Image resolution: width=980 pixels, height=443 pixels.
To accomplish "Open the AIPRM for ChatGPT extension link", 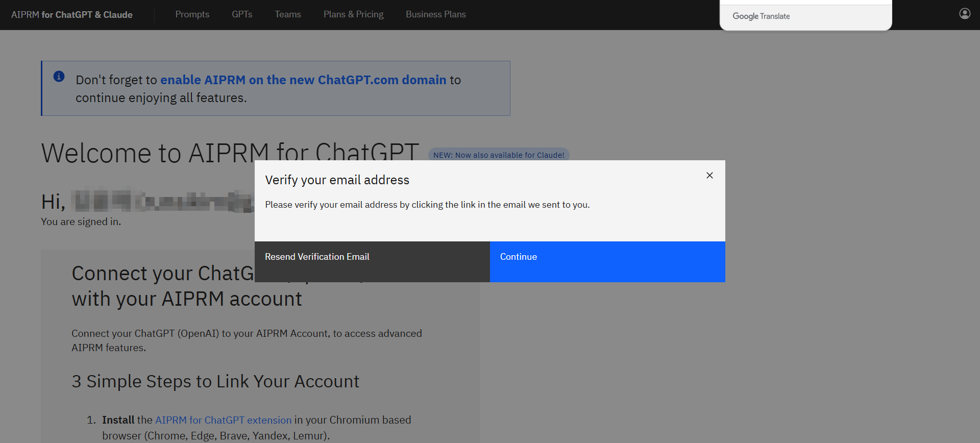I will coord(224,420).
